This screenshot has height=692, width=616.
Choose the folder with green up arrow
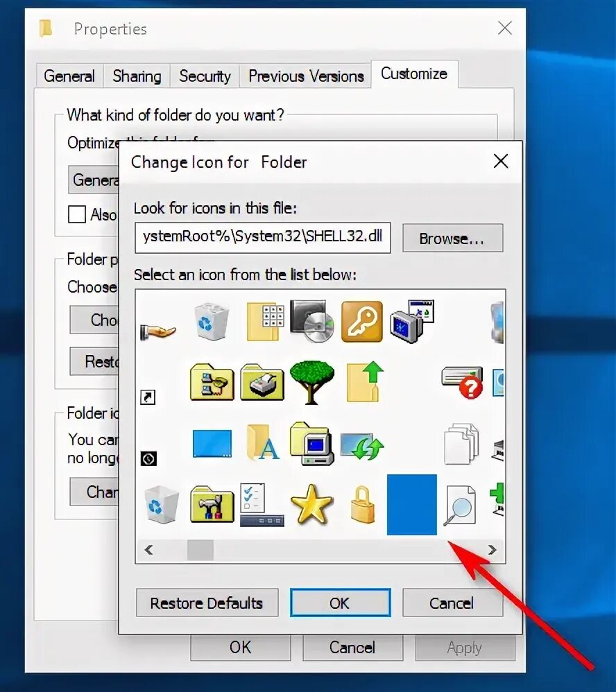coord(366,382)
